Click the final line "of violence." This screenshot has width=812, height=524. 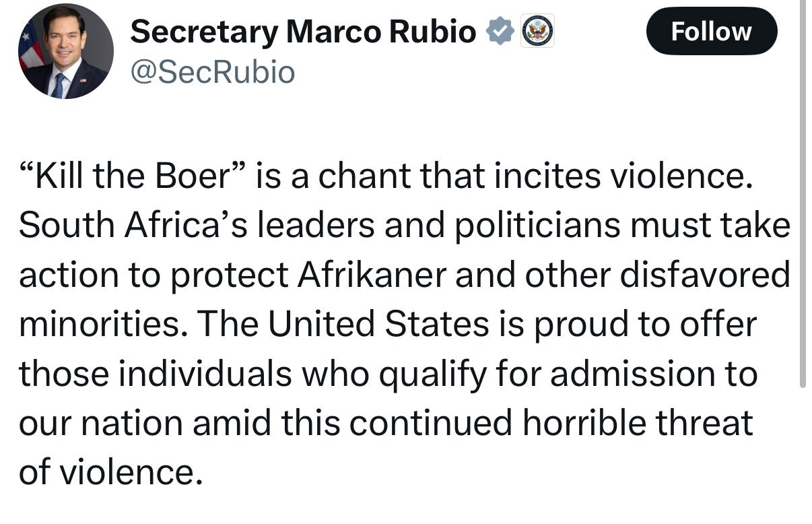pyautogui.click(x=110, y=472)
